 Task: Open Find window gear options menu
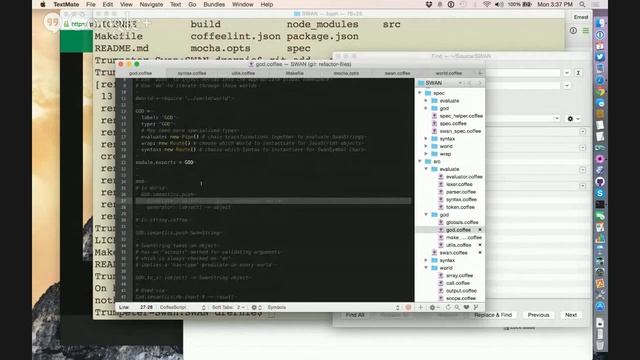click(x=573, y=119)
